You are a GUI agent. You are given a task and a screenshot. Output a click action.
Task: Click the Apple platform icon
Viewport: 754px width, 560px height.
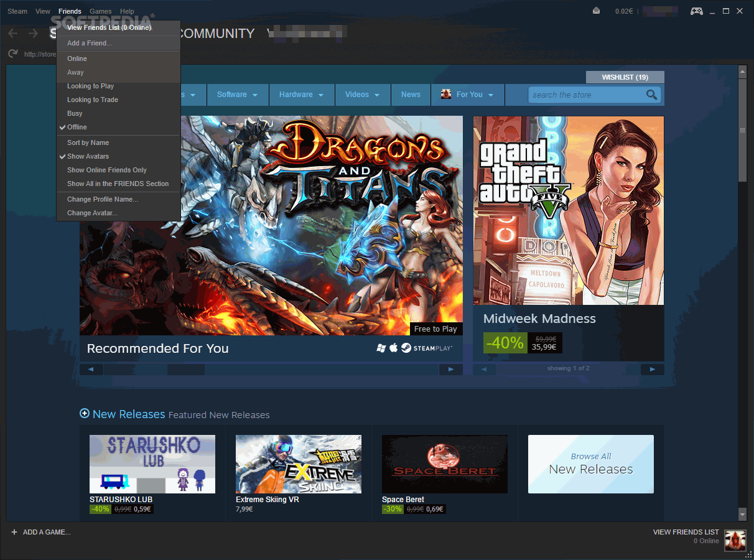point(394,348)
